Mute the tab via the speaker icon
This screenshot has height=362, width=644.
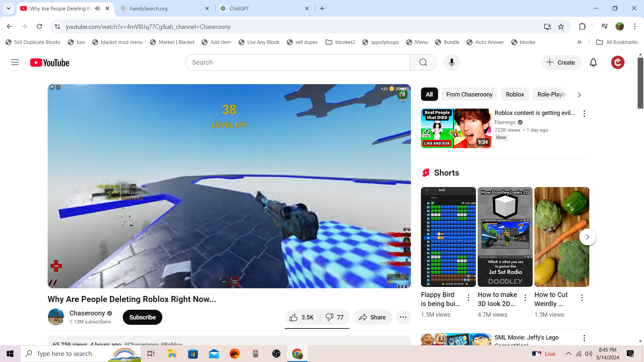(x=97, y=8)
